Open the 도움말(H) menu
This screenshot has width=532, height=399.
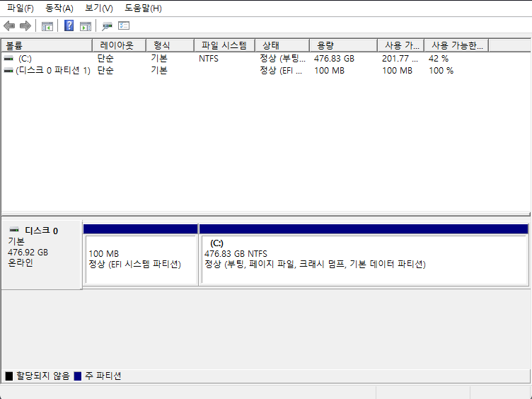pos(143,8)
